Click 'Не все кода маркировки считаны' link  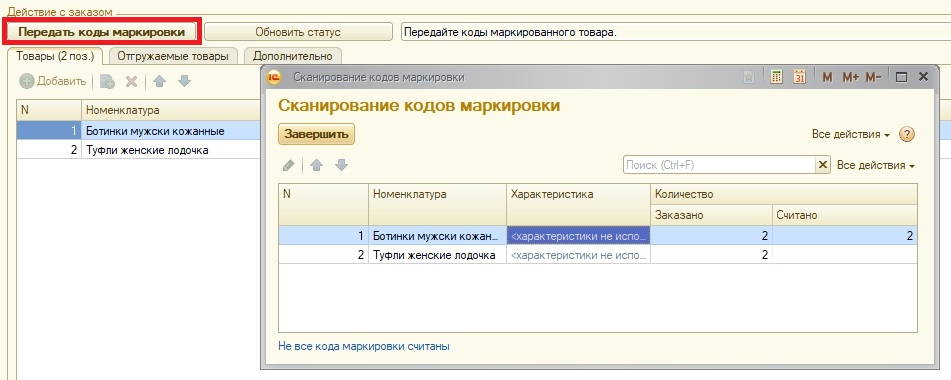pos(364,347)
